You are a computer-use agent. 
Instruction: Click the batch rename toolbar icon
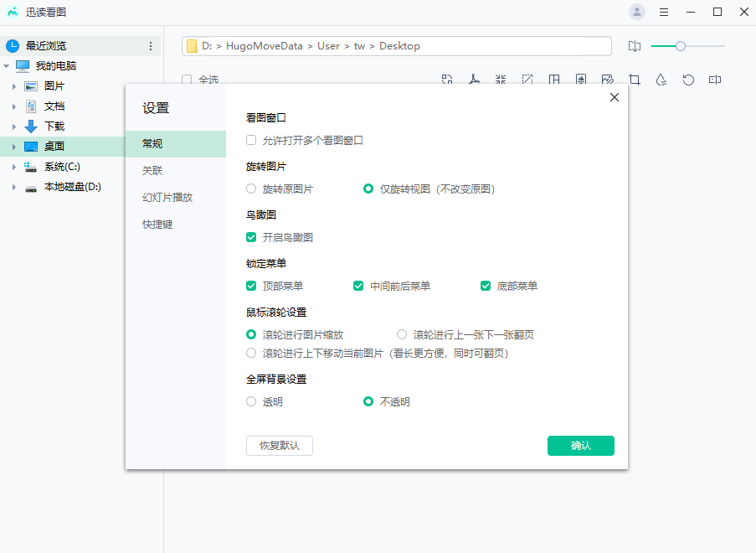coord(715,80)
